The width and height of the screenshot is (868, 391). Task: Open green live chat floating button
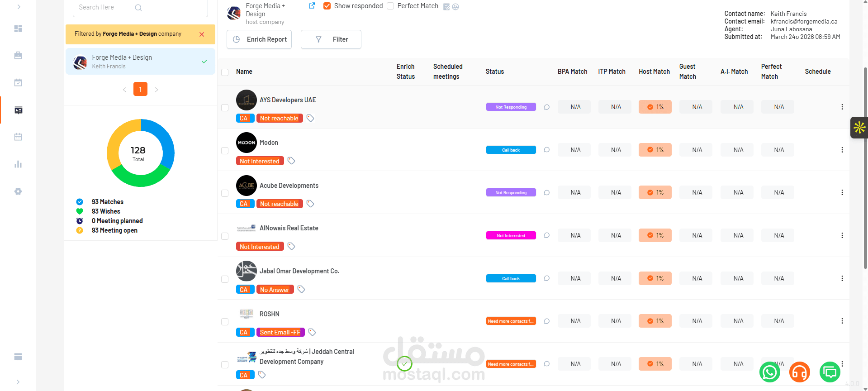pos(830,372)
